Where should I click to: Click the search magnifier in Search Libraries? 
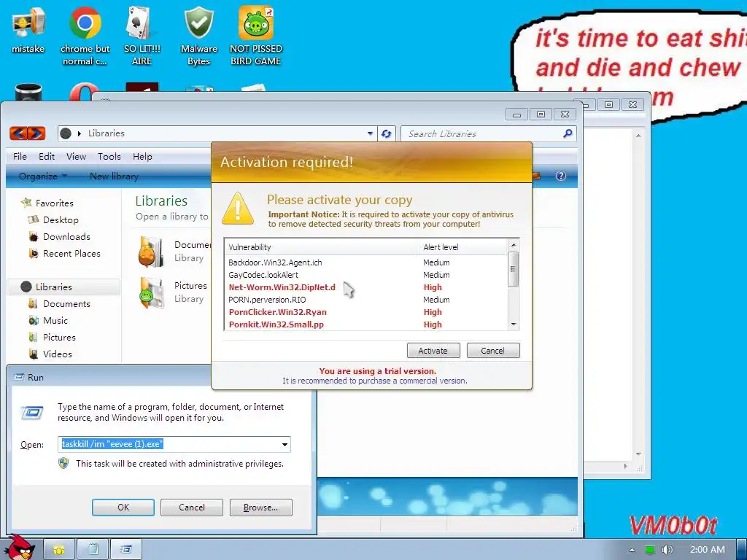568,134
